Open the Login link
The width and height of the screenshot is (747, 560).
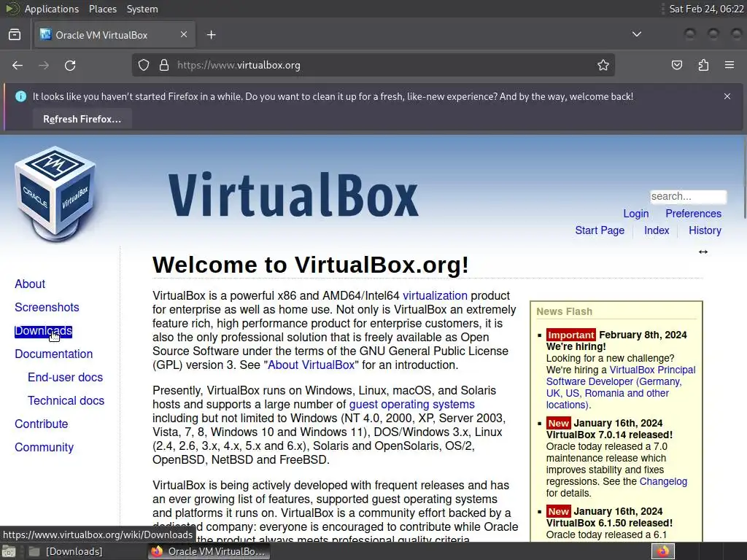(x=636, y=214)
